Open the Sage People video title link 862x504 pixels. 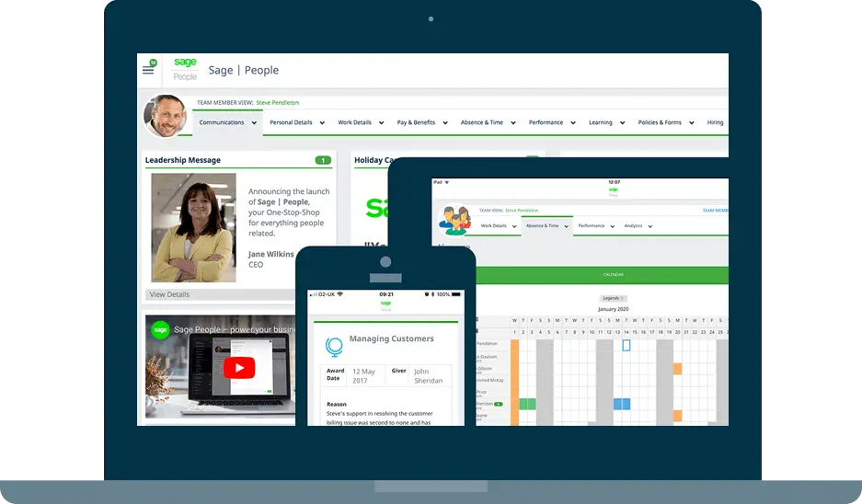pyautogui.click(x=235, y=330)
